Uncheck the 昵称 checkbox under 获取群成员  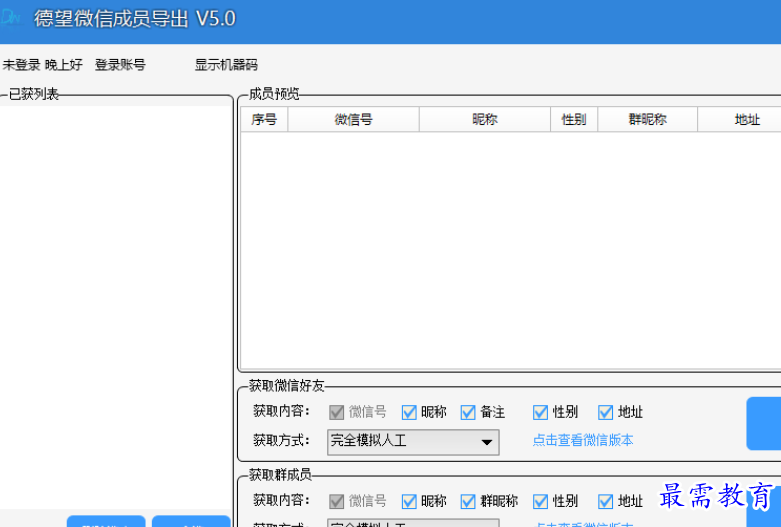[x=409, y=501]
